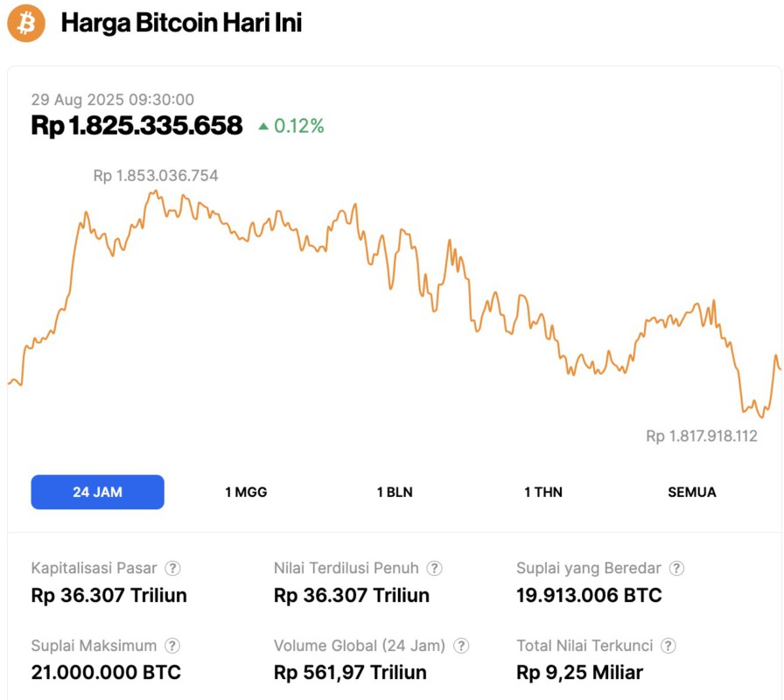
Task: Switch to the 1 MGG timeframe
Action: 244,492
